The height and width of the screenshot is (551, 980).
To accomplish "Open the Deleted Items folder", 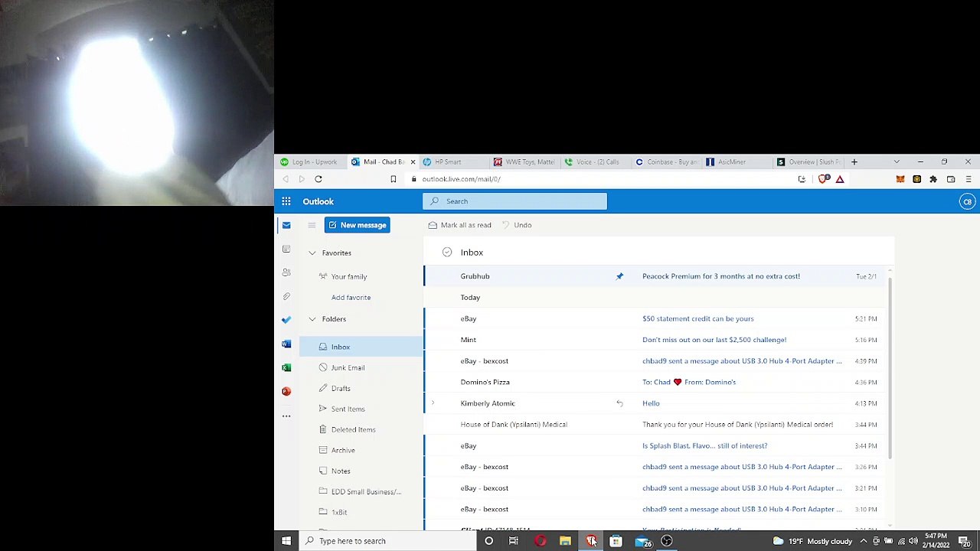I will pos(361,429).
